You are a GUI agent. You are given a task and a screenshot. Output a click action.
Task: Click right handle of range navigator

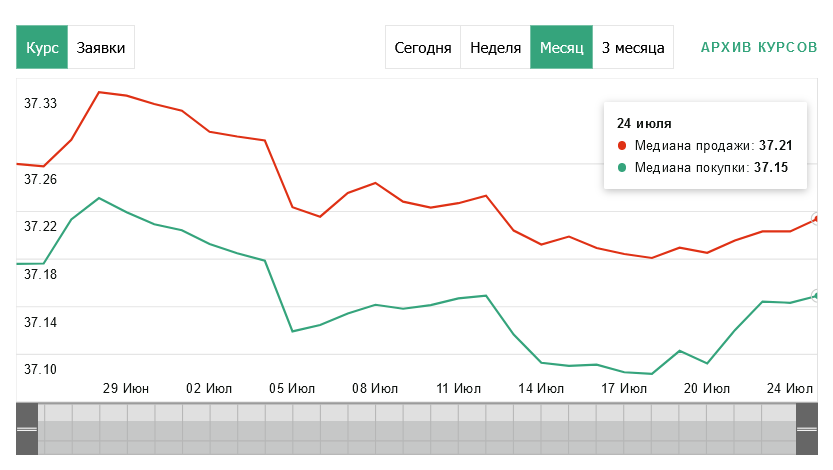pos(806,428)
